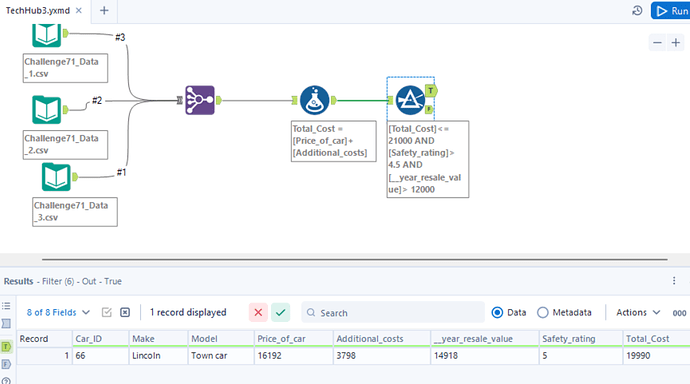This screenshot has height=384, width=690.
Task: Click the Filter tool True output anchor
Action: 431,91
